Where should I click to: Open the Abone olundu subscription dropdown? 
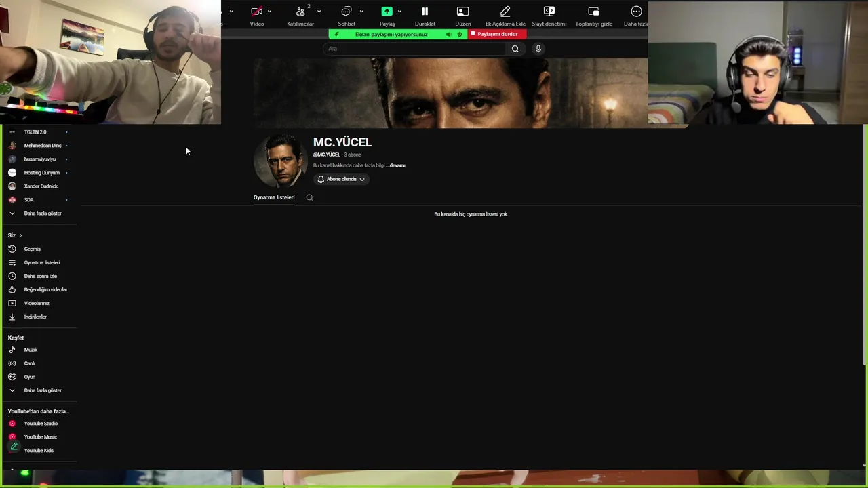point(341,179)
